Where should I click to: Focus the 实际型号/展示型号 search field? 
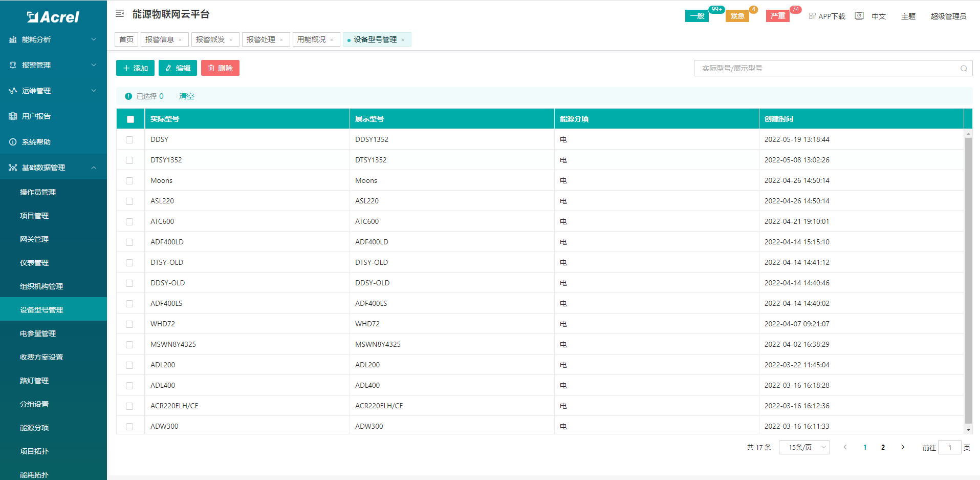click(833, 68)
